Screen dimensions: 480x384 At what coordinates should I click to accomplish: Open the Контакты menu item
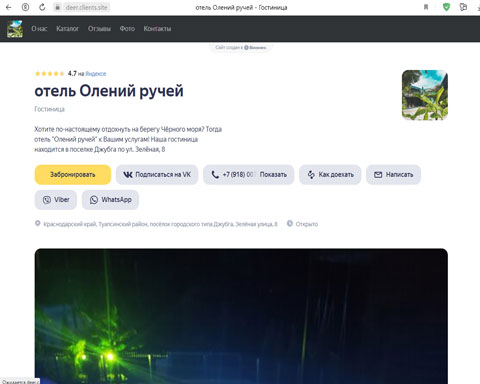157,29
